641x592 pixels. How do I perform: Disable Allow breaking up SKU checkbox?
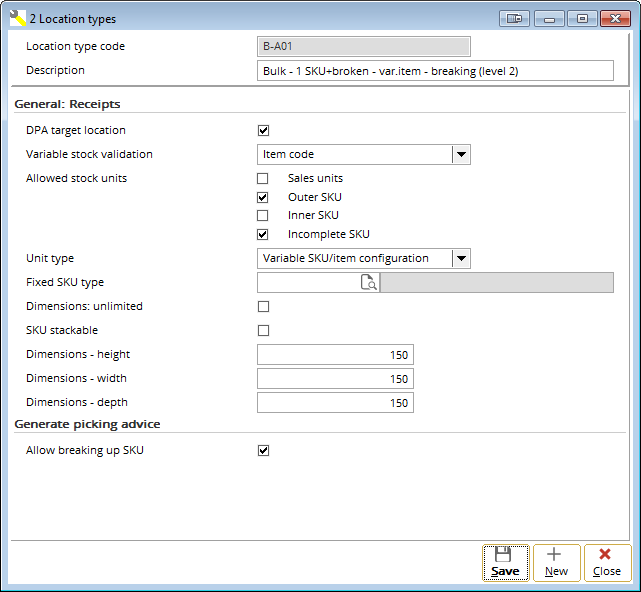[264, 450]
